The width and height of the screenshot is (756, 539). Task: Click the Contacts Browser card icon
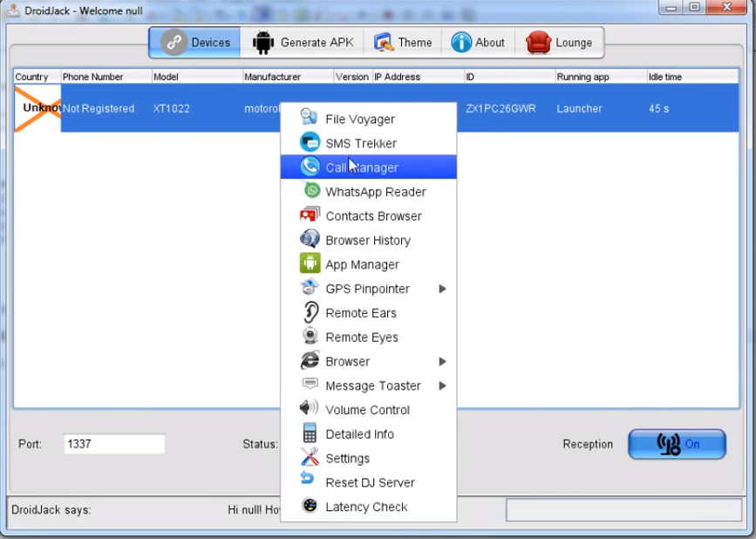tap(310, 215)
